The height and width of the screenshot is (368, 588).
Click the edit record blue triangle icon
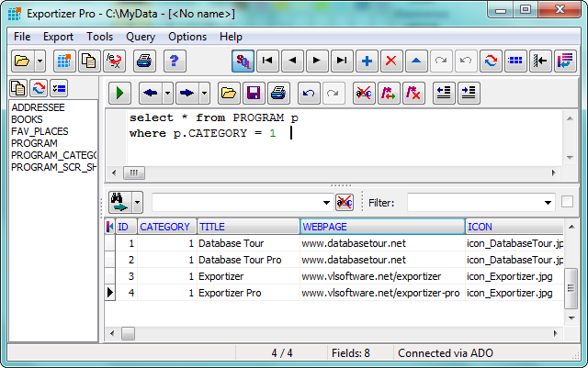pos(416,61)
